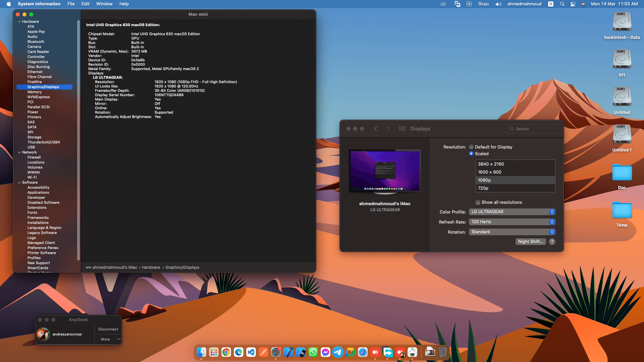Screen dimensions: 644x362
Task: Open Google Meet from the Dock
Action: tap(350, 352)
